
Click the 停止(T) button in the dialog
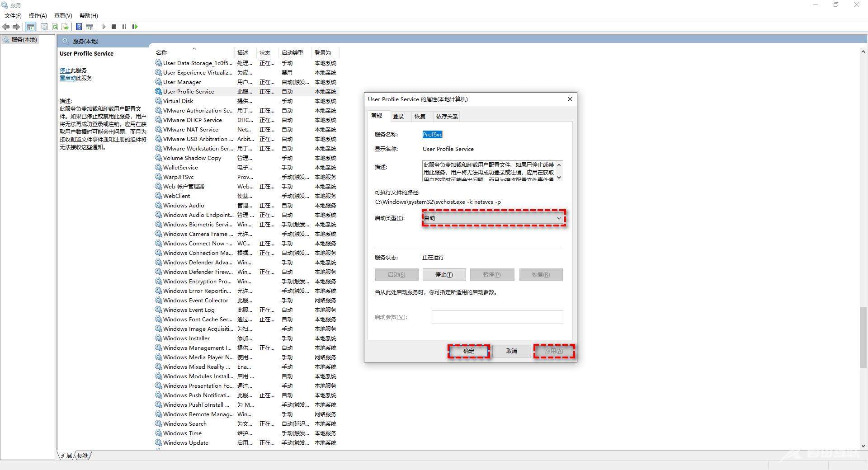444,275
